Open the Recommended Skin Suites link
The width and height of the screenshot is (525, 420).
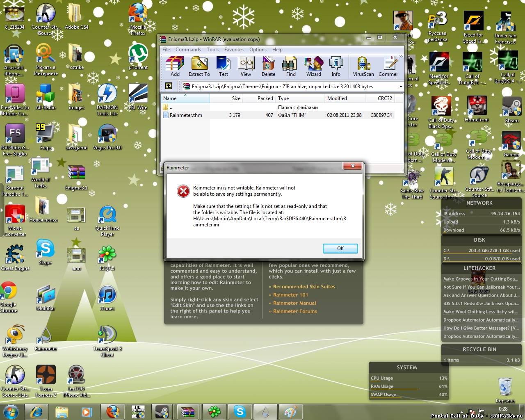304,287
